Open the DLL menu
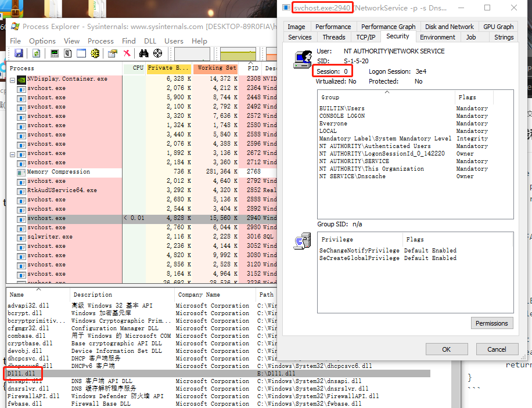The height and width of the screenshot is (408, 532). [x=149, y=41]
